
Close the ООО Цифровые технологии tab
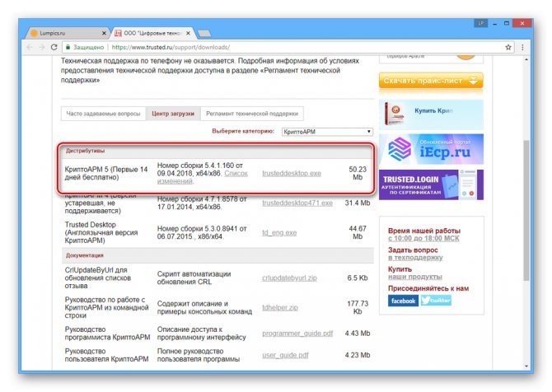tap(189, 33)
